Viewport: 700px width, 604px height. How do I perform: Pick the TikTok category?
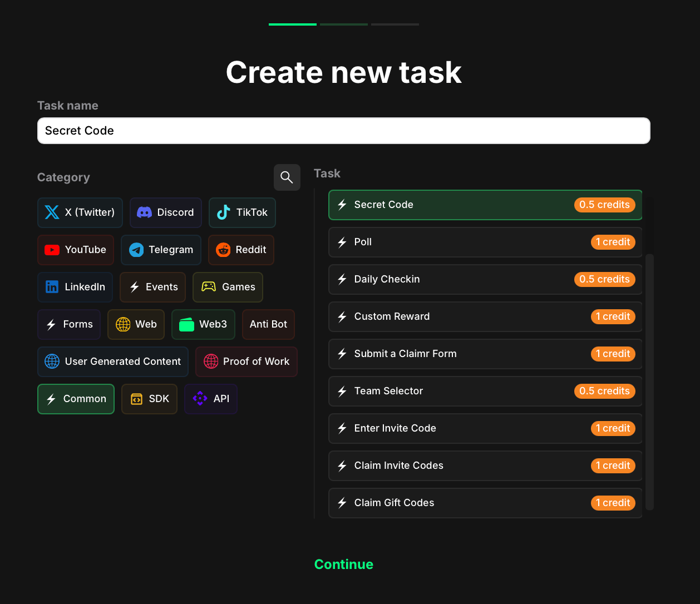click(242, 212)
